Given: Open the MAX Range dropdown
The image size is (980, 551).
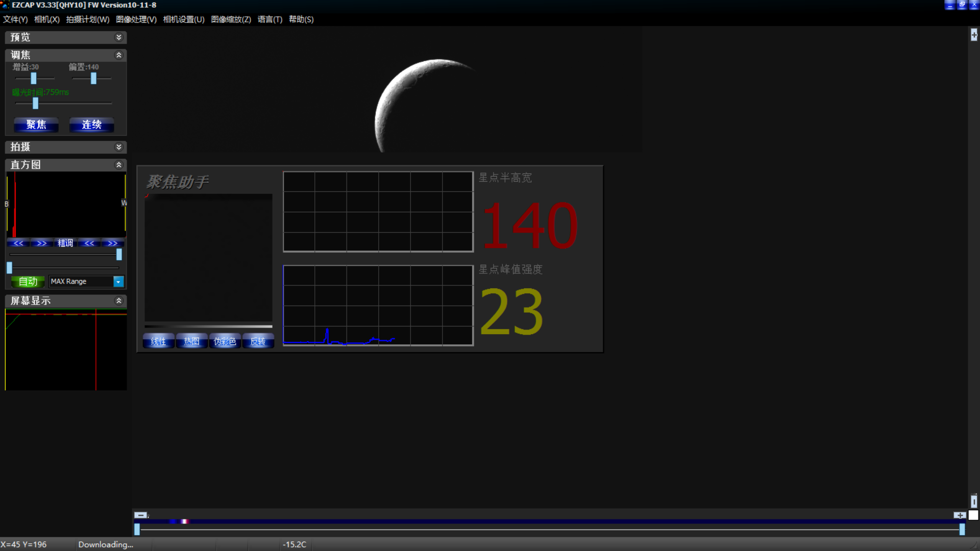Looking at the screenshot, I should pos(118,282).
